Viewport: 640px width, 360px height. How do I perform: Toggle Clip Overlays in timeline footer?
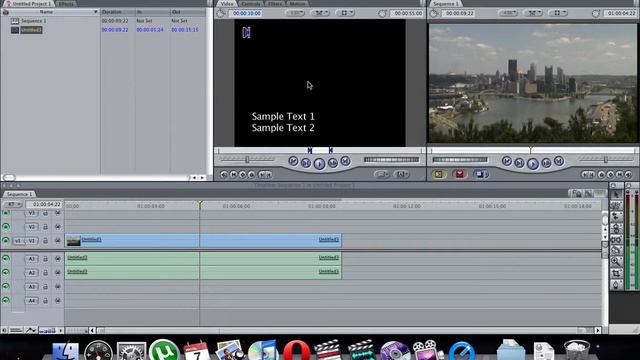(x=31, y=330)
